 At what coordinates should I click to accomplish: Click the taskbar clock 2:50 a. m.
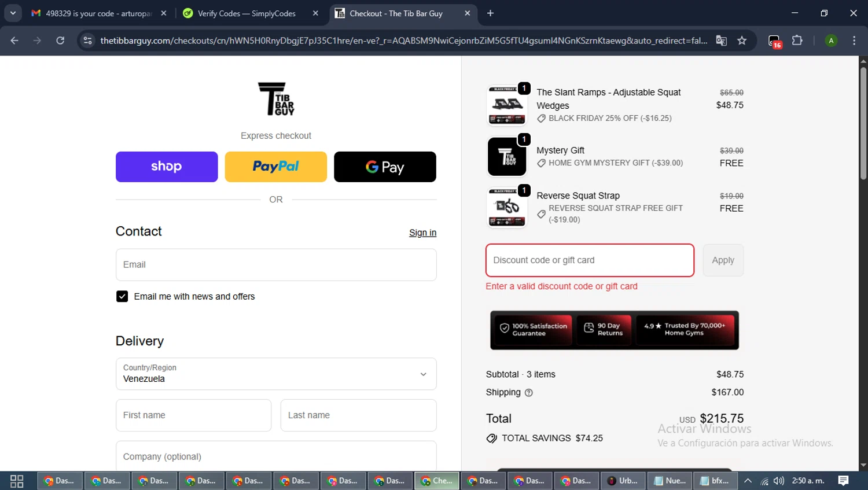[x=808, y=481]
